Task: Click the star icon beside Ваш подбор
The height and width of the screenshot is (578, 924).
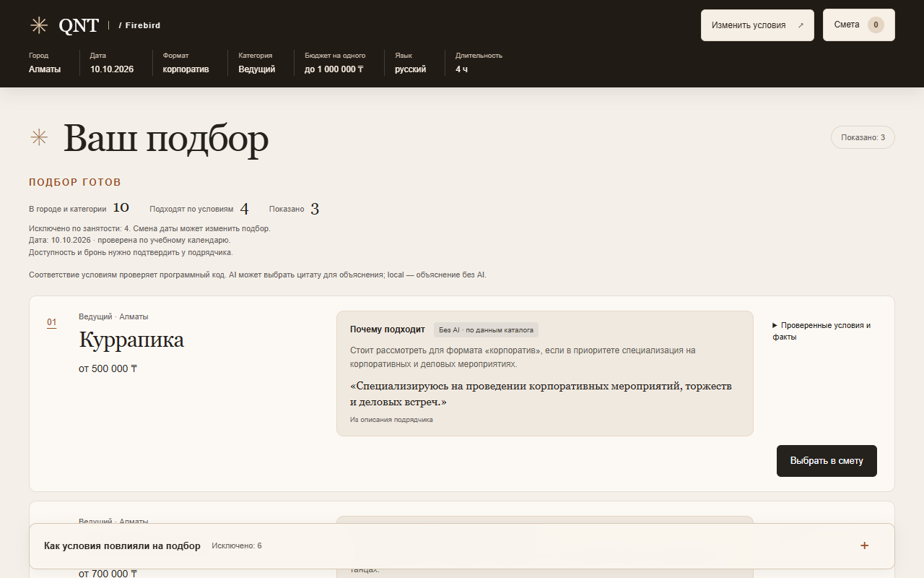Action: (39, 137)
